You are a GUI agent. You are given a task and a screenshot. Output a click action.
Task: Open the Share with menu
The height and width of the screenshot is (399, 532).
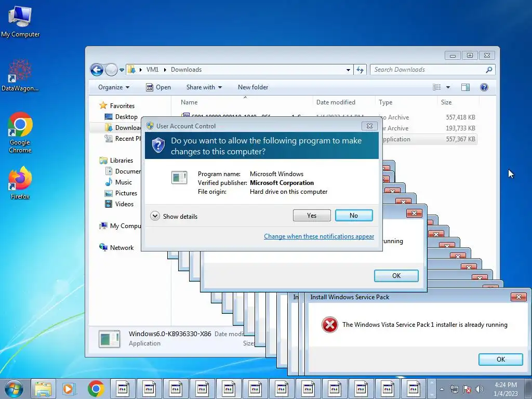point(204,87)
